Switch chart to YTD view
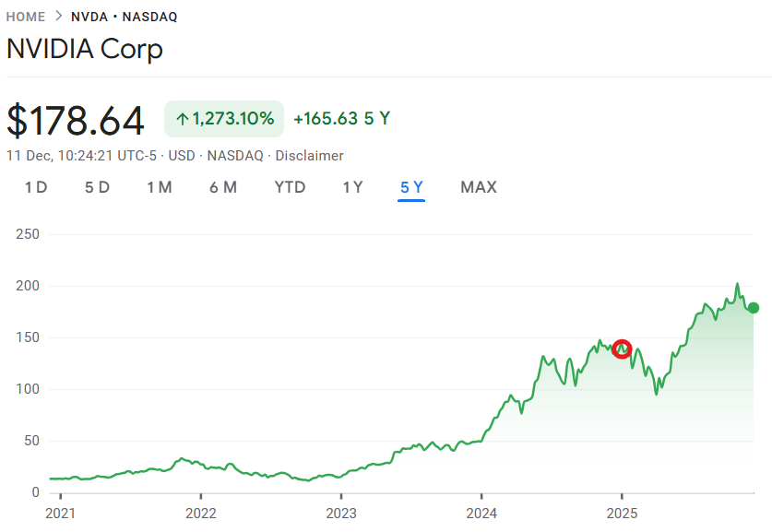This screenshot has width=772, height=532. 290,187
